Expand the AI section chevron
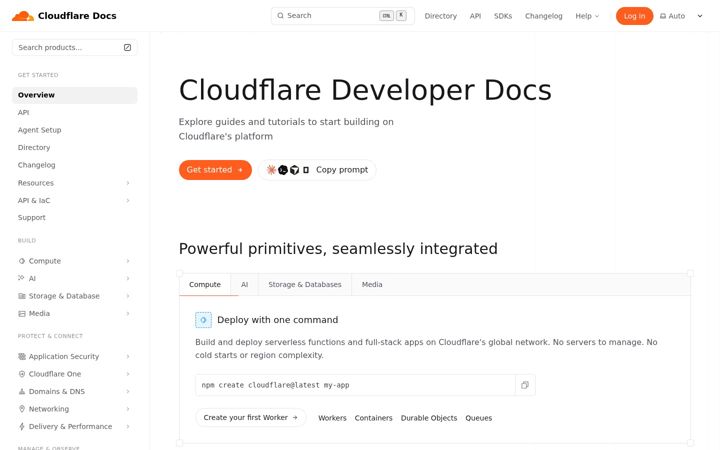The height and width of the screenshot is (450, 720). 128,278
